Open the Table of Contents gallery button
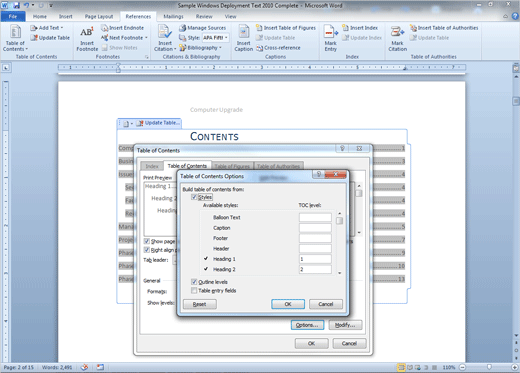This screenshot has width=520, height=373. pyautogui.click(x=15, y=39)
